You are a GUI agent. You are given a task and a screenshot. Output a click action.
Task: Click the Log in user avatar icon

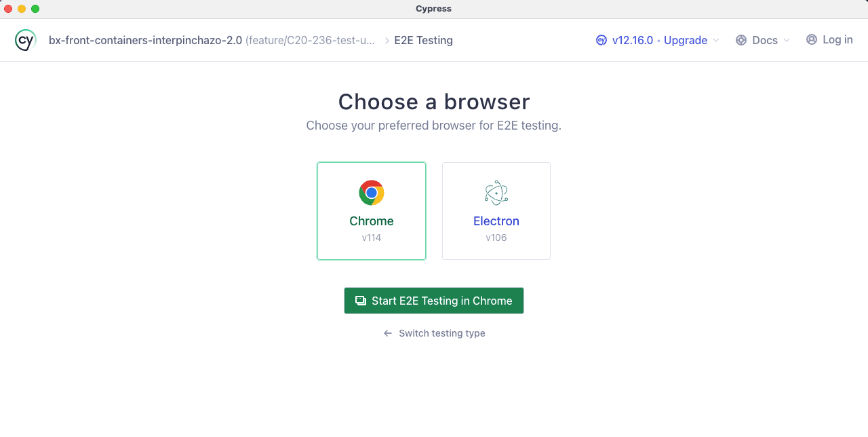(812, 40)
